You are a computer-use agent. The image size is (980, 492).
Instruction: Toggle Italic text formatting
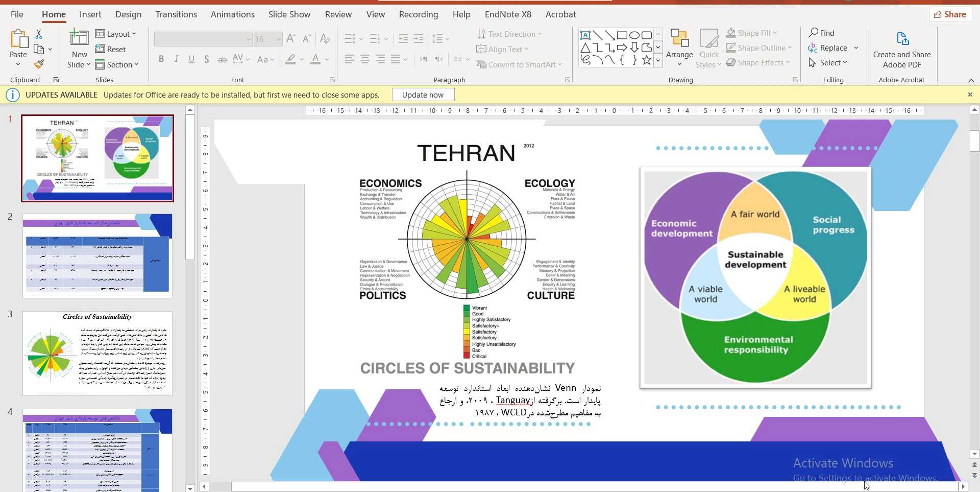click(177, 59)
